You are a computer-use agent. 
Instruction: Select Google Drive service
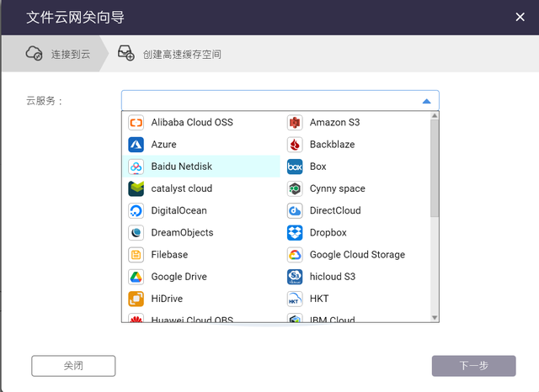click(x=201, y=276)
